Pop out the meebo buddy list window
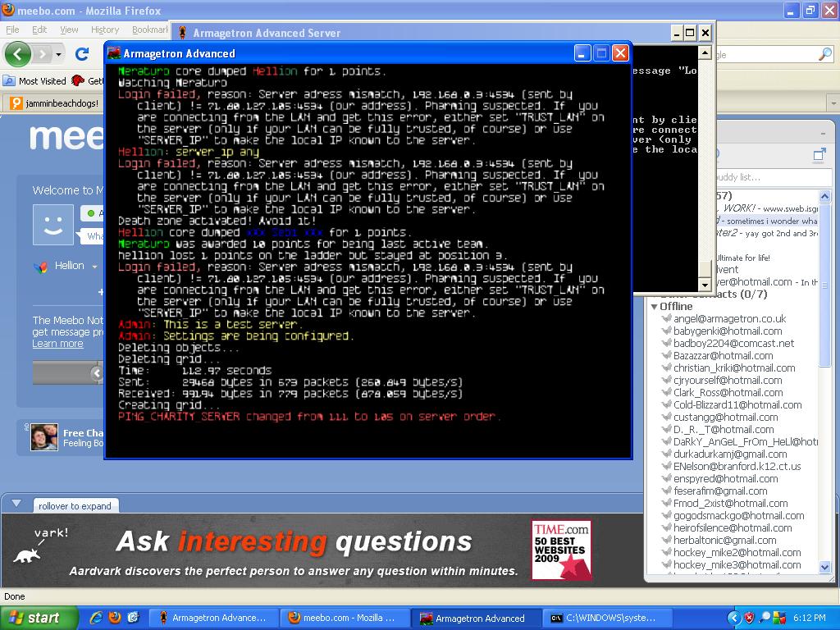840x630 pixels. (819, 155)
